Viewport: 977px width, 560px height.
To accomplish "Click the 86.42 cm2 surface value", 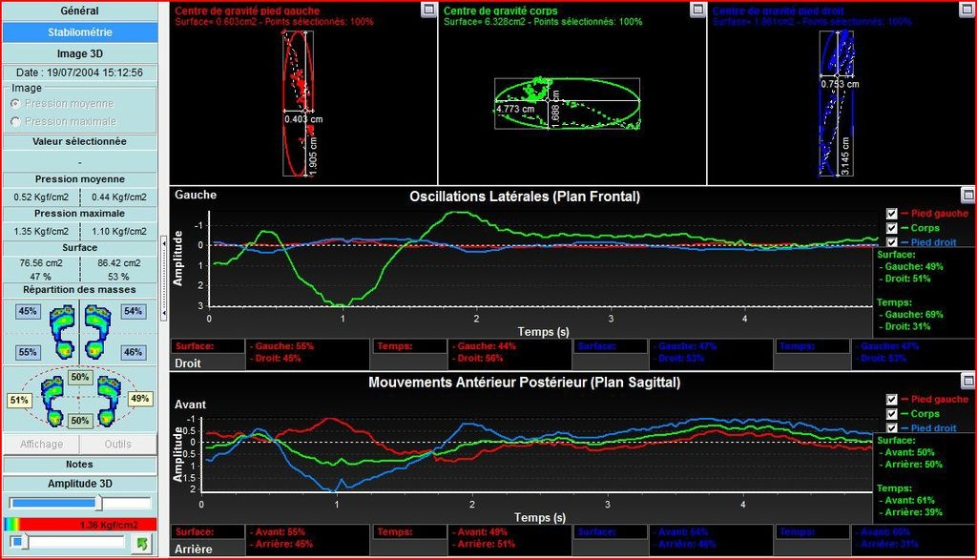I will [119, 263].
